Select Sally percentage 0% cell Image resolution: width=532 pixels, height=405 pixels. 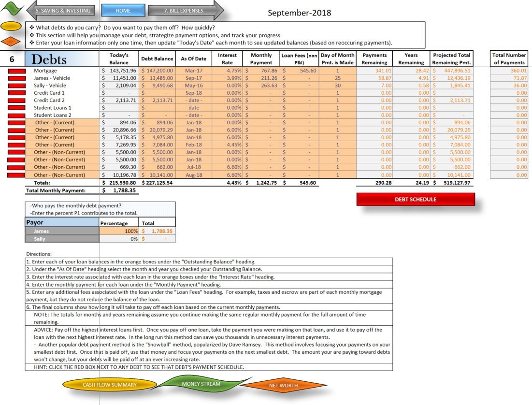point(119,239)
